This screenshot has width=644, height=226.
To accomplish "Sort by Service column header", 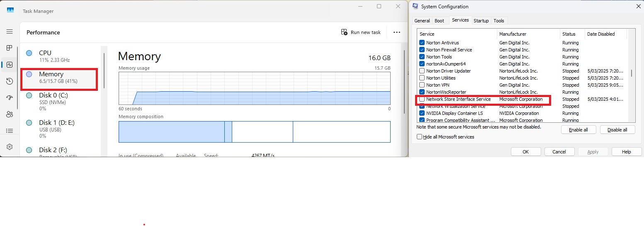I will (457, 34).
